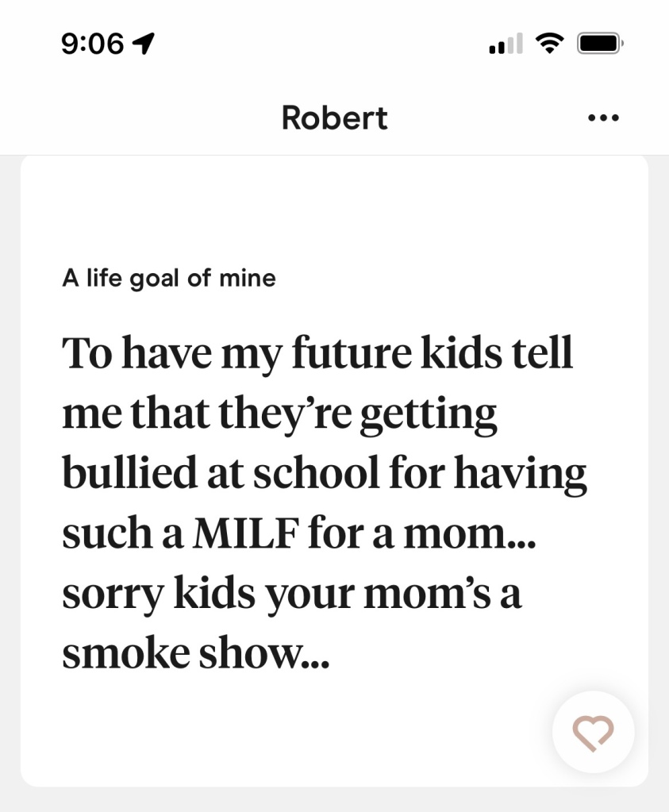Open the three-dot more options menu
This screenshot has width=669, height=812.
point(604,118)
